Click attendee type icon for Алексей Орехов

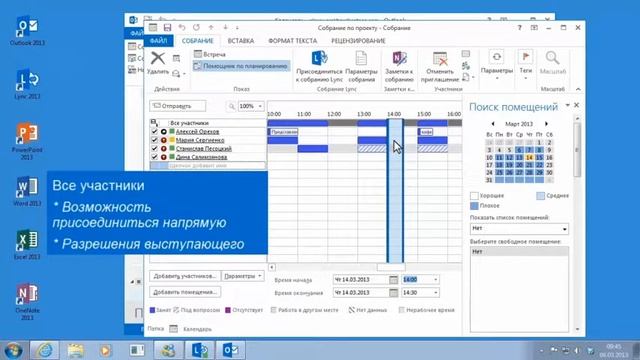tap(164, 131)
